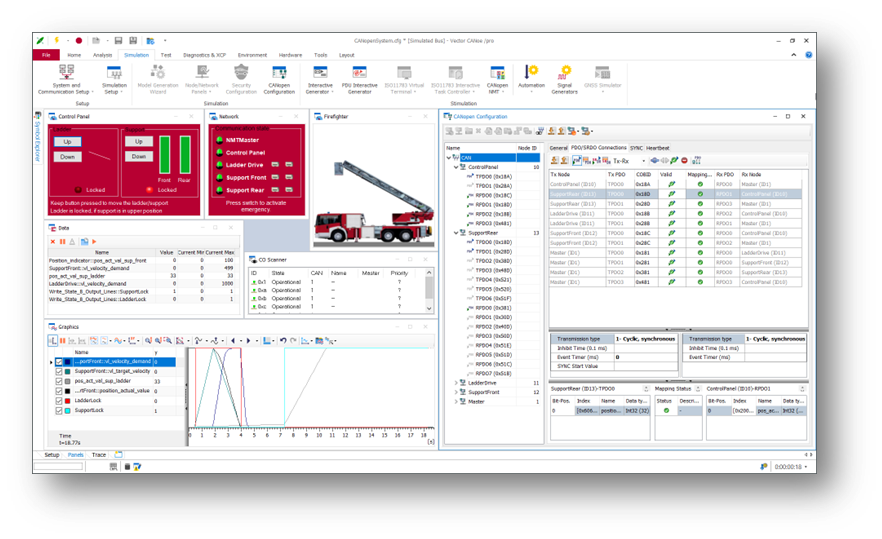This screenshot has height=539, width=882.
Task: Collapse the ControlPanel tree node
Action: coord(456,167)
